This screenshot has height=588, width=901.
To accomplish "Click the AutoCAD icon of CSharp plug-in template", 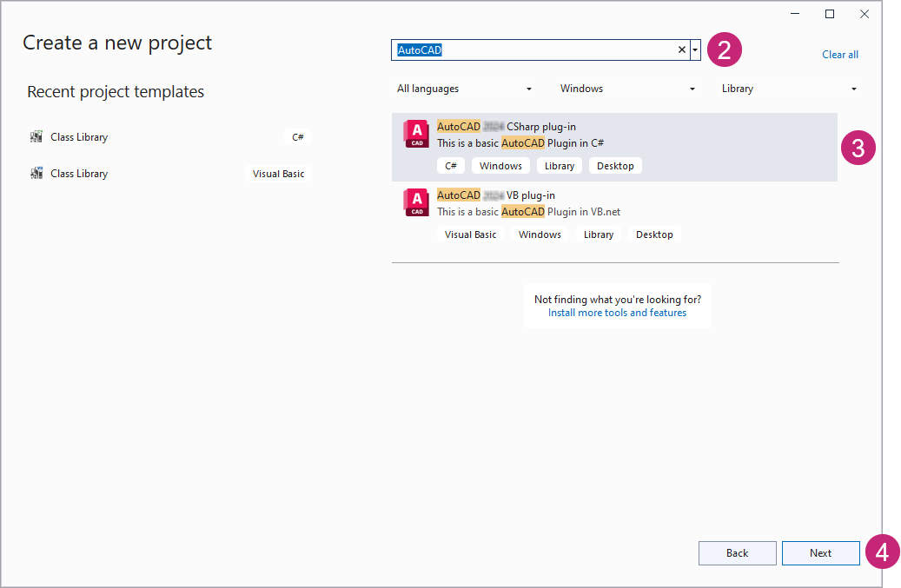I will click(x=416, y=135).
